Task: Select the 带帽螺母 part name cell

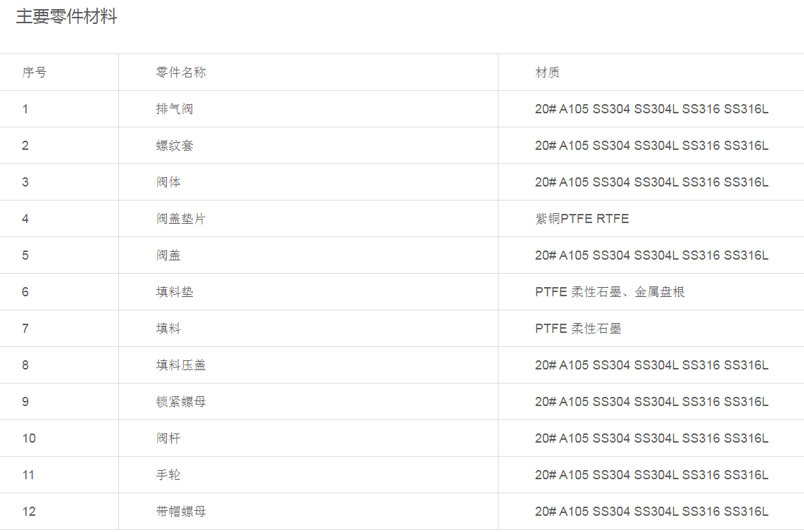Action: 181,512
